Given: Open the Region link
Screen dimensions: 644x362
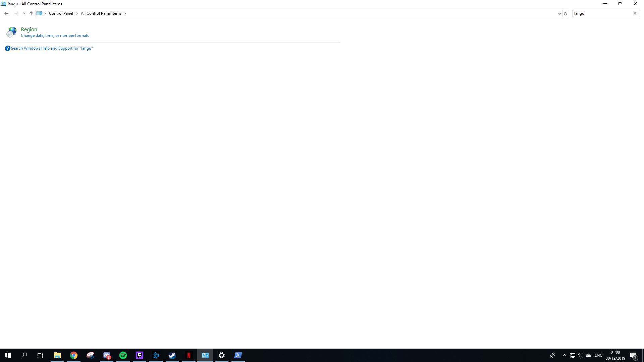Looking at the screenshot, I should 29,29.
